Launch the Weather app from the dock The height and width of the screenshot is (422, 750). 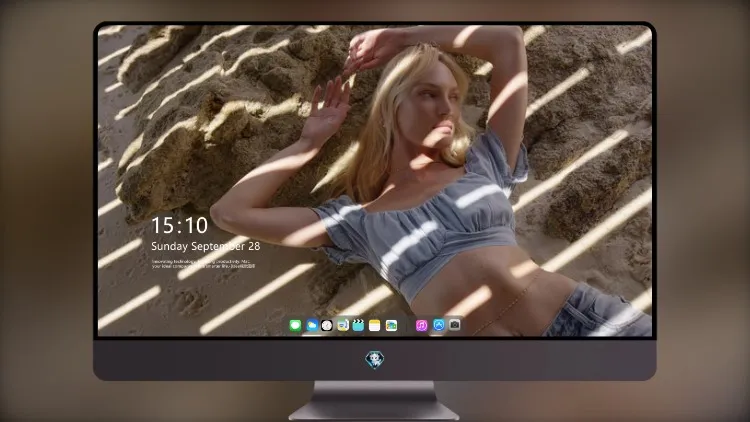(312, 325)
